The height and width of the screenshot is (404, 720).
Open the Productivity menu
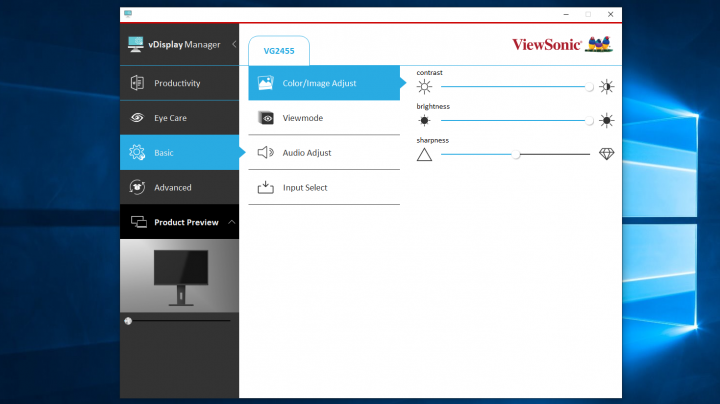pos(180,83)
